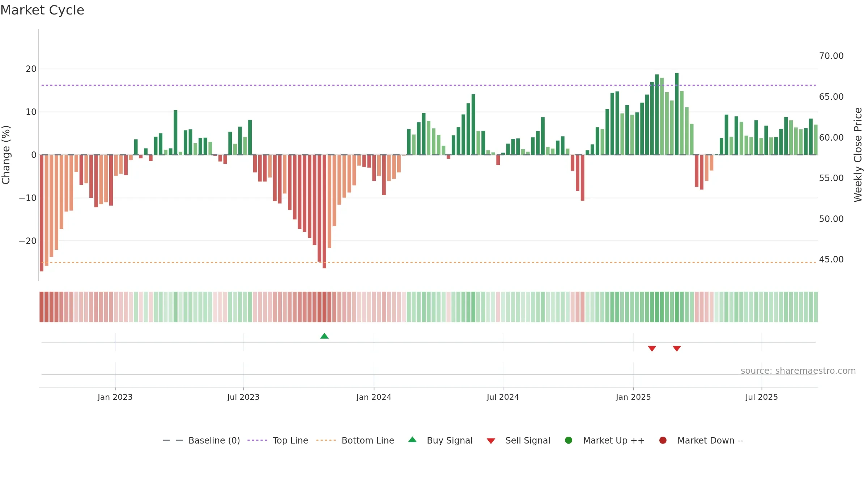Toggle the Market Up ++ legend entry
The width and height of the screenshot is (868, 488).
tap(604, 440)
